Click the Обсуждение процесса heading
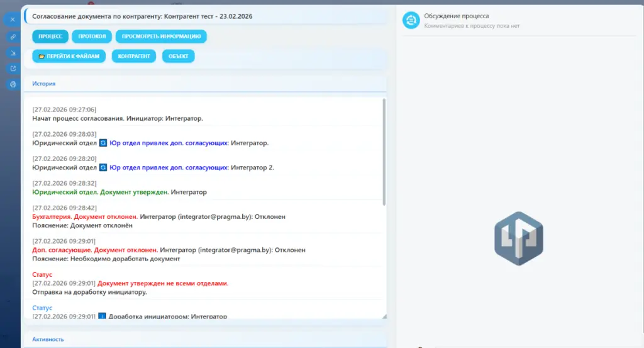Viewport: 644px width, 348px height. [456, 16]
